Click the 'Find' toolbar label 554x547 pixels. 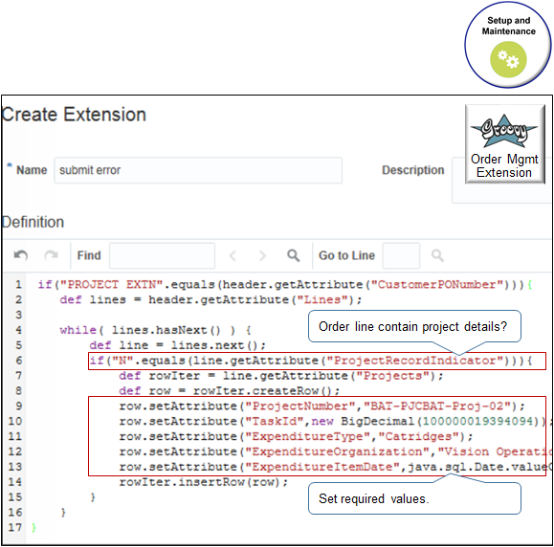(x=89, y=255)
